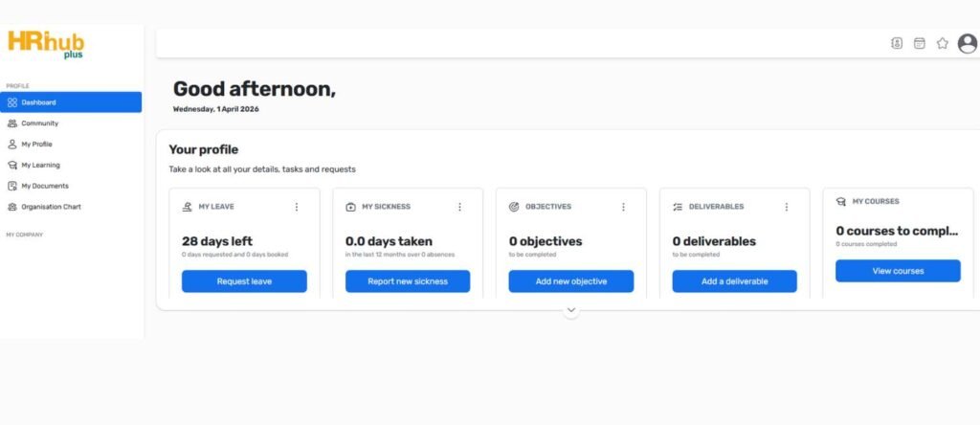
Task: Expand the profile panel with chevron
Action: pyautogui.click(x=571, y=310)
